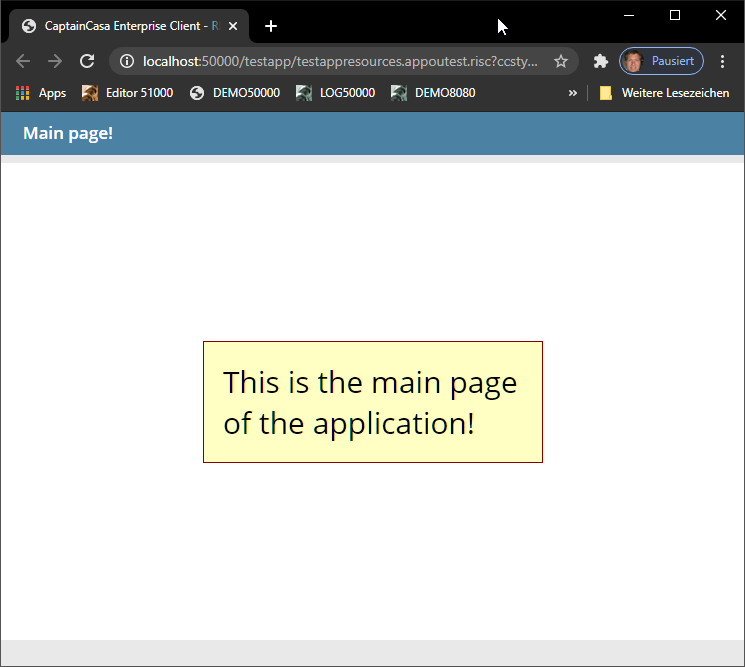This screenshot has width=745, height=667.
Task: Open the Apps grid shortcut
Action: tap(41, 93)
